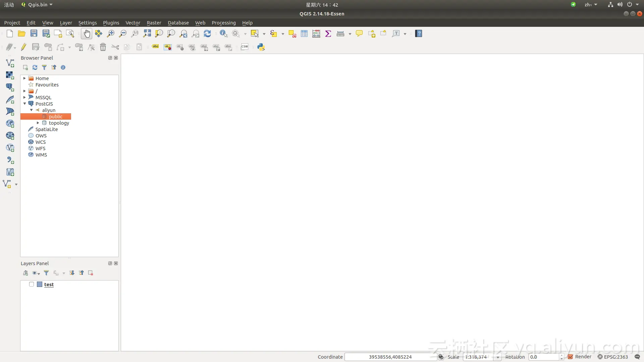This screenshot has width=644, height=362.
Task: Increase Rotation using the spinner arrow
Action: coord(562,355)
